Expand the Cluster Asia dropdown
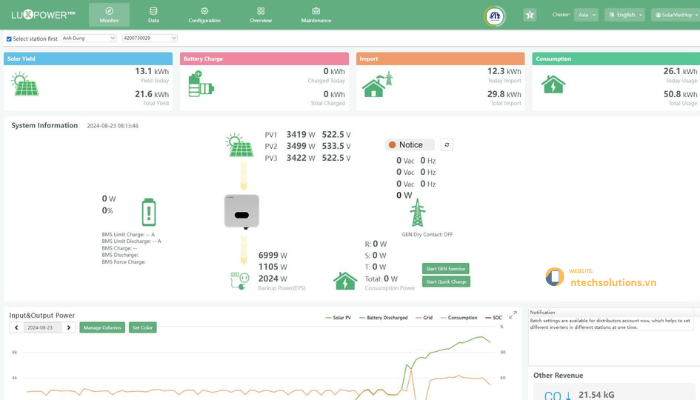The image size is (700, 400). 588,15
